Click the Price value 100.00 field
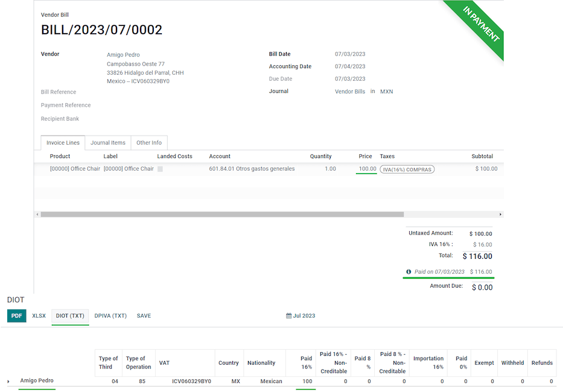 pyautogui.click(x=367, y=169)
